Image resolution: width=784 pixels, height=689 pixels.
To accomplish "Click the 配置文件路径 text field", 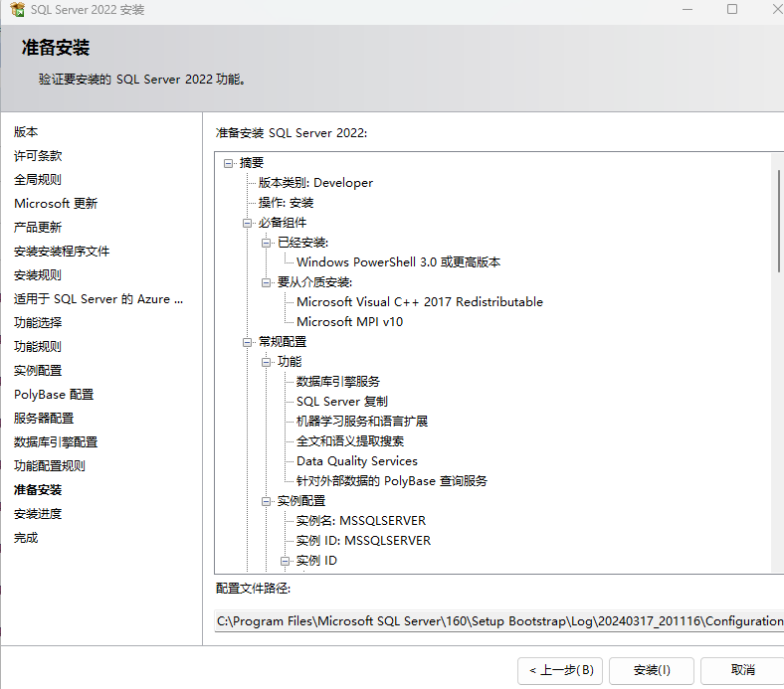I will pos(499,621).
